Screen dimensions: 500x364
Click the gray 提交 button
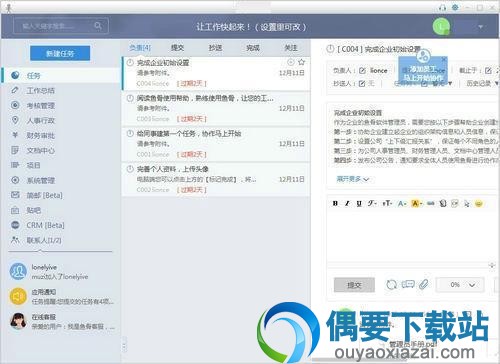coord(354,285)
